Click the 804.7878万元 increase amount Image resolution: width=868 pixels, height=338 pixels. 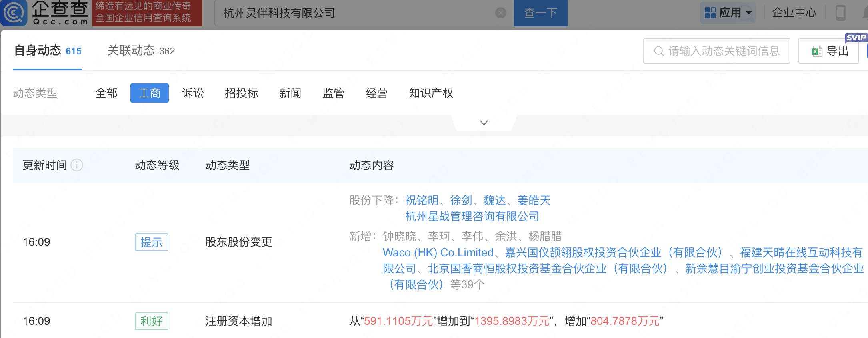(625, 321)
